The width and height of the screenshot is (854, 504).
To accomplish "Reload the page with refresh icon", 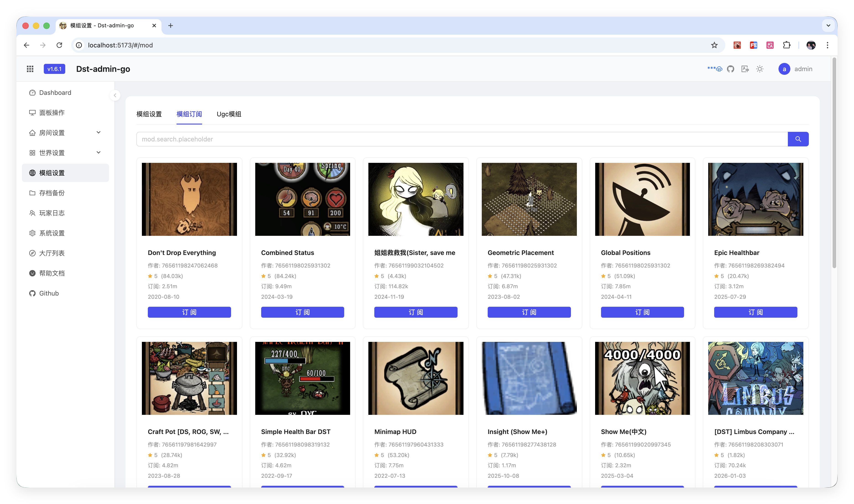I will point(60,45).
